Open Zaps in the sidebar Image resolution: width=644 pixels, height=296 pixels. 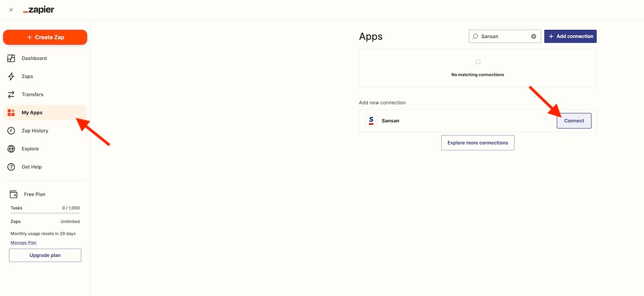(x=45, y=76)
